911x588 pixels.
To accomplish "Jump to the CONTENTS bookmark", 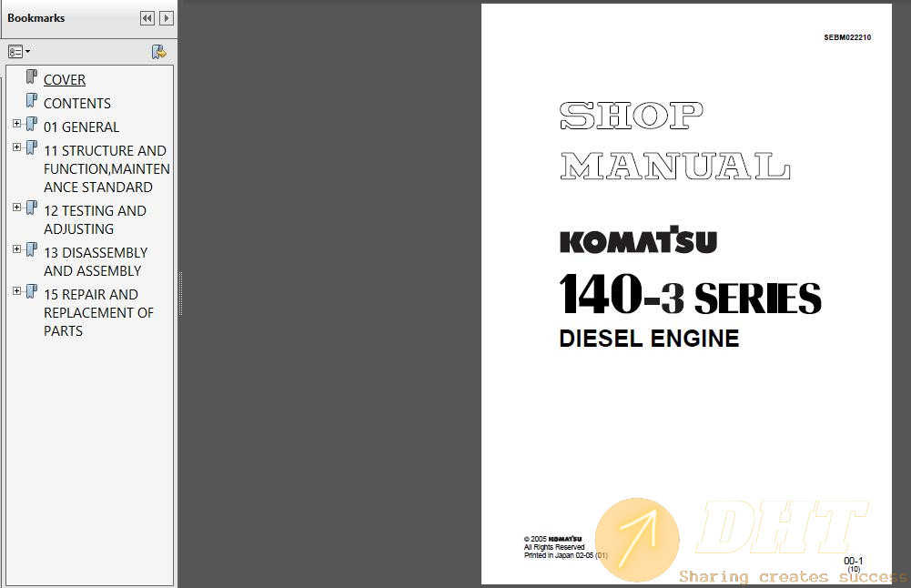I will 77,104.
